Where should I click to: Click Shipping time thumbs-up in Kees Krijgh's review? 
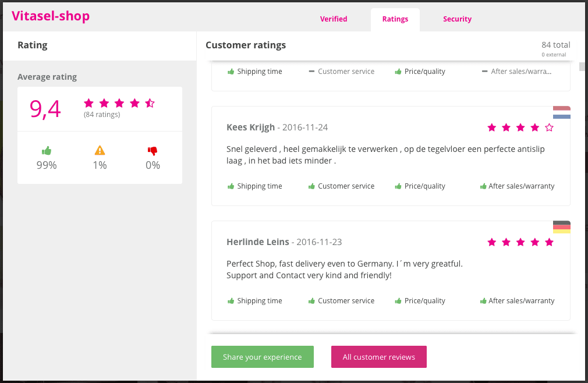click(x=231, y=186)
